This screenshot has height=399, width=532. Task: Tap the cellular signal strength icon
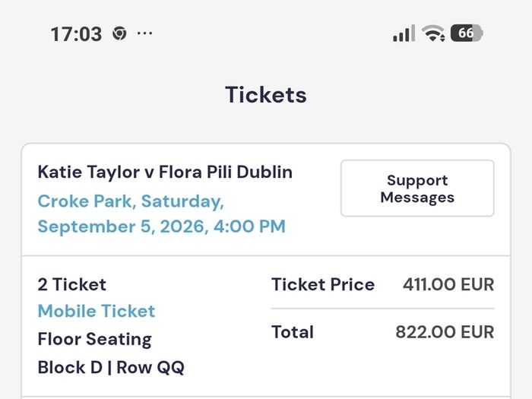(404, 33)
